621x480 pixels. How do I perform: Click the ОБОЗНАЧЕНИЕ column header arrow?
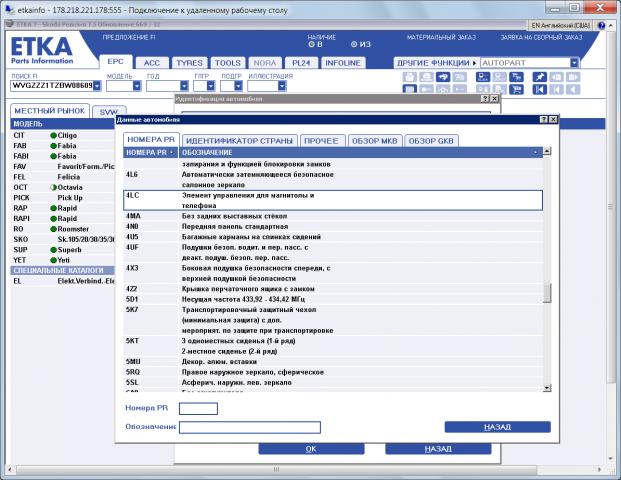point(535,152)
